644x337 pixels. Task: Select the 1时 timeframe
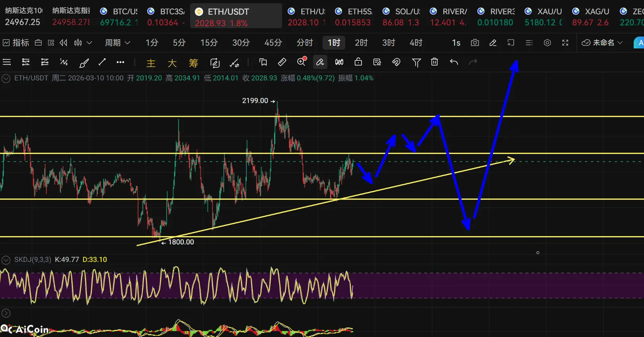tap(334, 42)
